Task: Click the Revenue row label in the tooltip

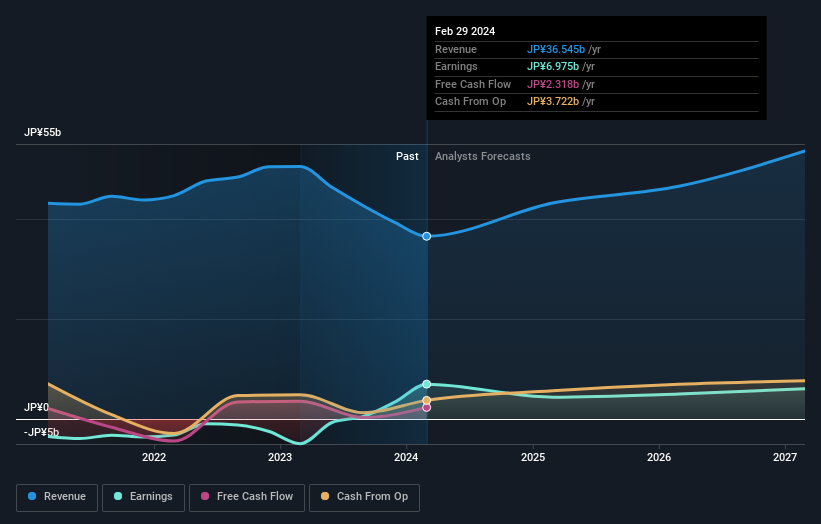Action: (456, 49)
